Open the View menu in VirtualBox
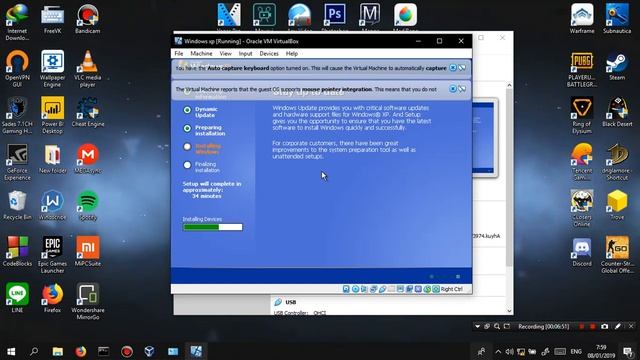The image size is (640, 360). pyautogui.click(x=225, y=53)
